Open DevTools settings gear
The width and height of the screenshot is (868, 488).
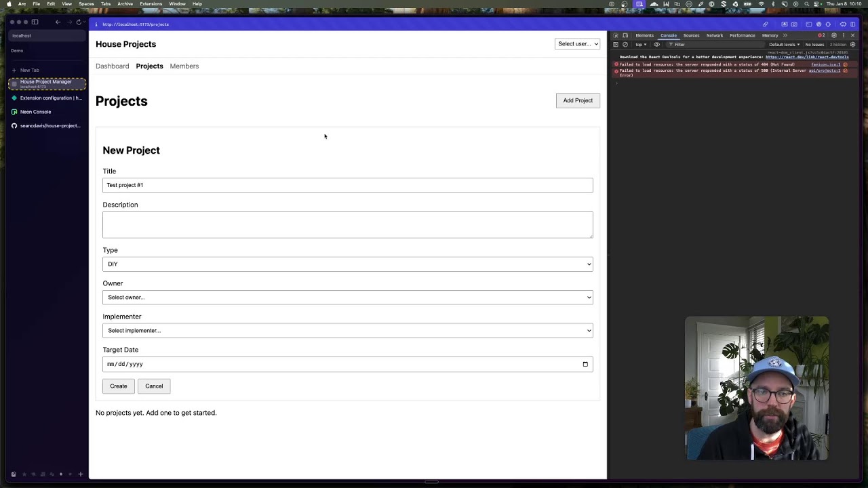point(834,35)
